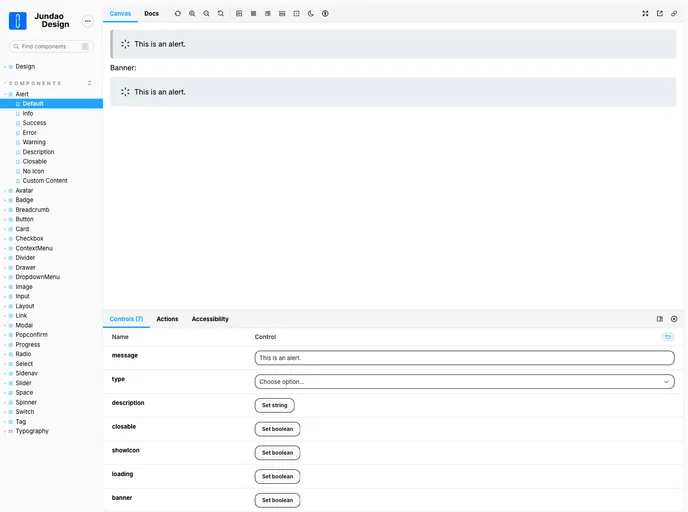The height and width of the screenshot is (512, 688).
Task: Click the Jundao Design logo icon
Action: click(18, 21)
